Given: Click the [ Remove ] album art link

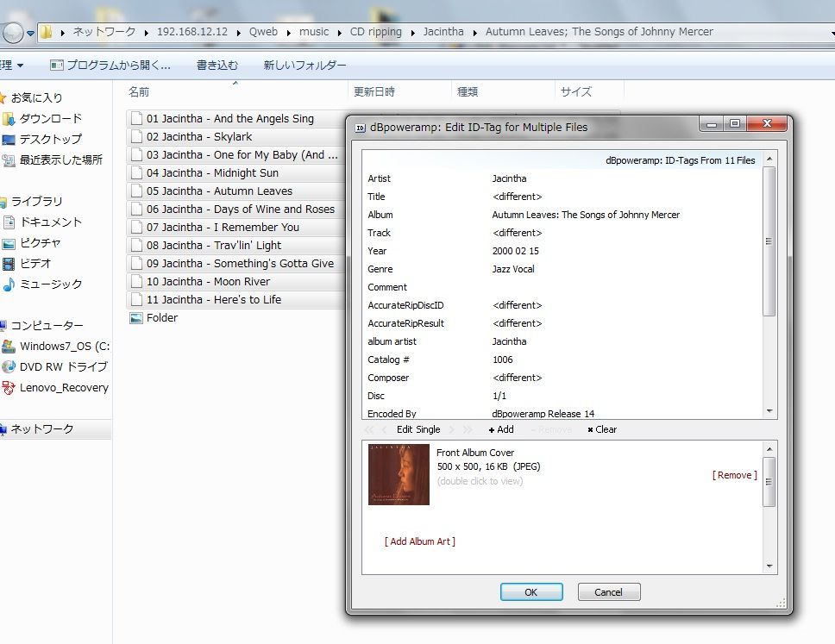Looking at the screenshot, I should click(x=734, y=475).
